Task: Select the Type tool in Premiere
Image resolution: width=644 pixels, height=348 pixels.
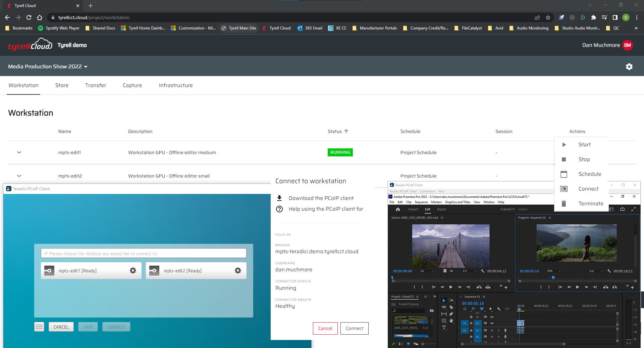Action: (444, 328)
